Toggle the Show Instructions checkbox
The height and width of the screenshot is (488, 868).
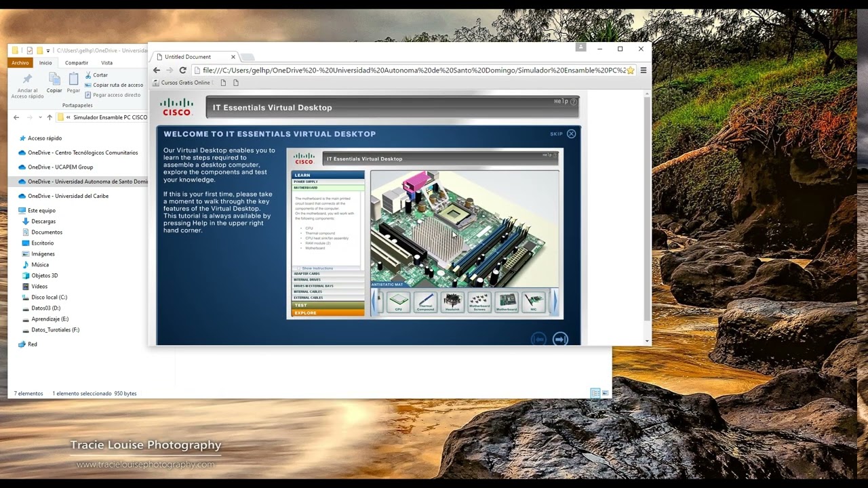298,268
